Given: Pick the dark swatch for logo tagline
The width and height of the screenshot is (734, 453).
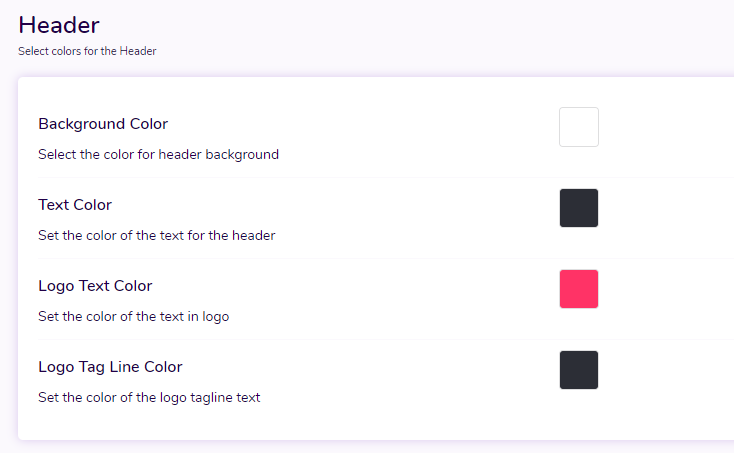Looking at the screenshot, I should [x=579, y=370].
